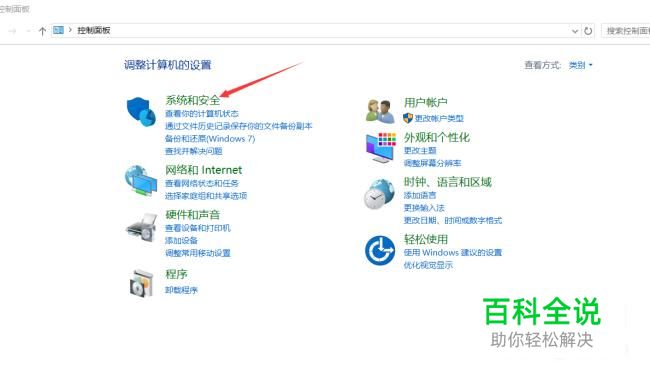Screen dimensions: 650x383
Task: Open 查看你的计算机状态 link
Action: click(202, 114)
